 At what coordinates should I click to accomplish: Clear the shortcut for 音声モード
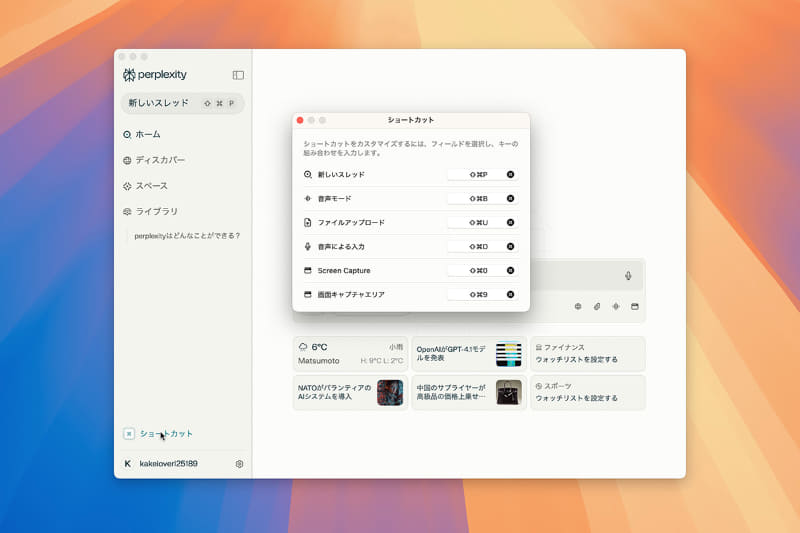pyautogui.click(x=510, y=198)
